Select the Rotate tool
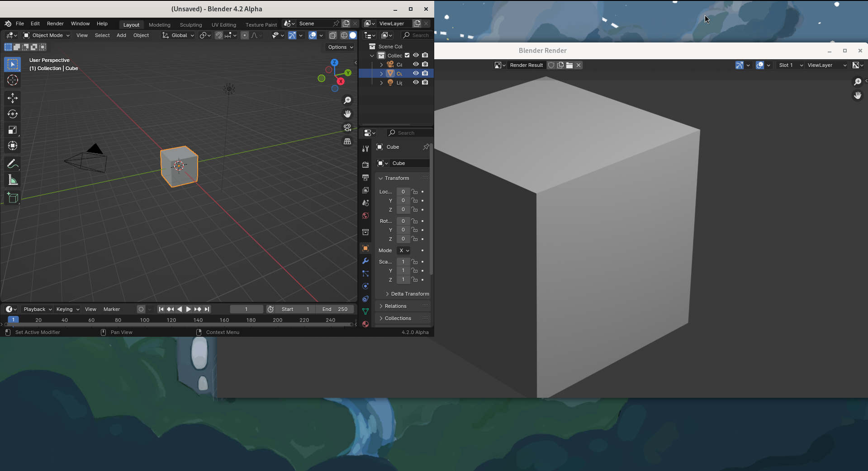 [x=13, y=114]
